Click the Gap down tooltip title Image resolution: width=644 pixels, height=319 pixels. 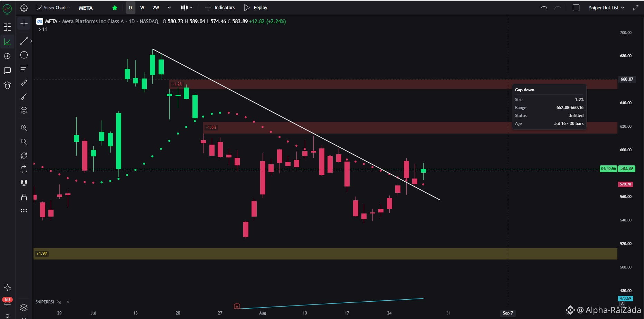[x=524, y=90]
